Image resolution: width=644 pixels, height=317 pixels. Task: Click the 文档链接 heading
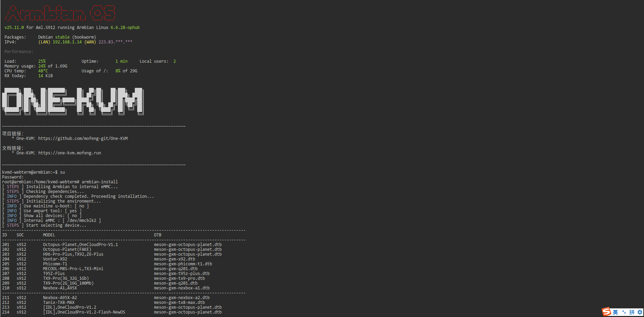13,148
